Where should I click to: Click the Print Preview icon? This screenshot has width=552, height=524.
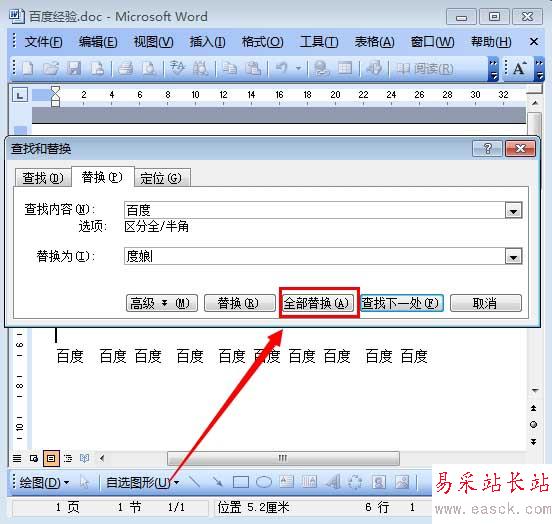coord(149,68)
